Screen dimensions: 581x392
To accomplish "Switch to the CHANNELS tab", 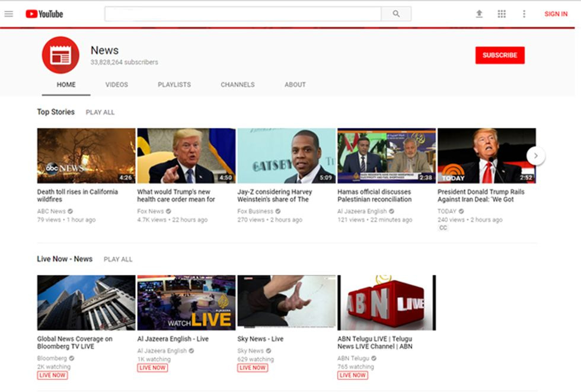I will point(238,84).
